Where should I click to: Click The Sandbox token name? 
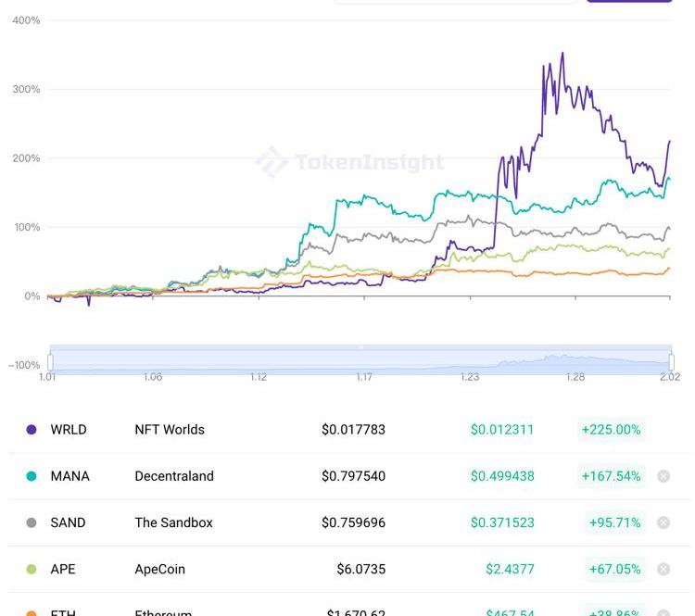(173, 522)
